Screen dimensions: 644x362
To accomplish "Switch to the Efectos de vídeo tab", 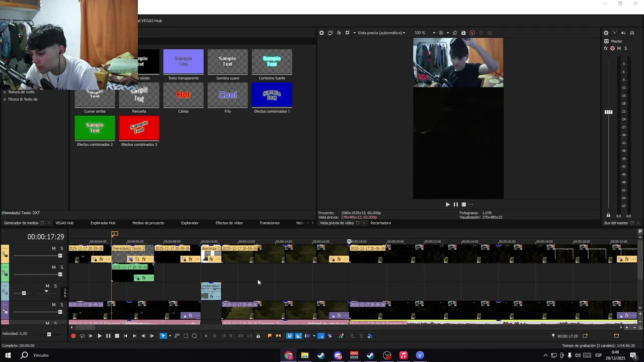I will coord(229,223).
